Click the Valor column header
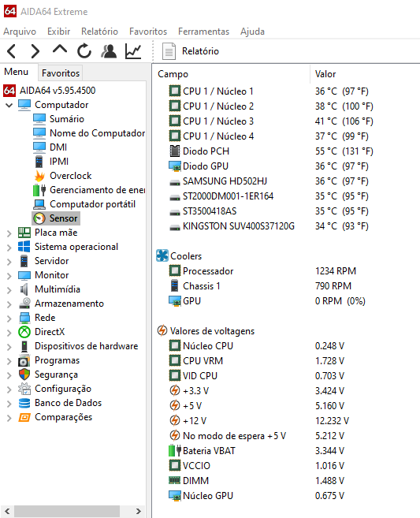Screen dimensions: 420x518 coord(325,74)
